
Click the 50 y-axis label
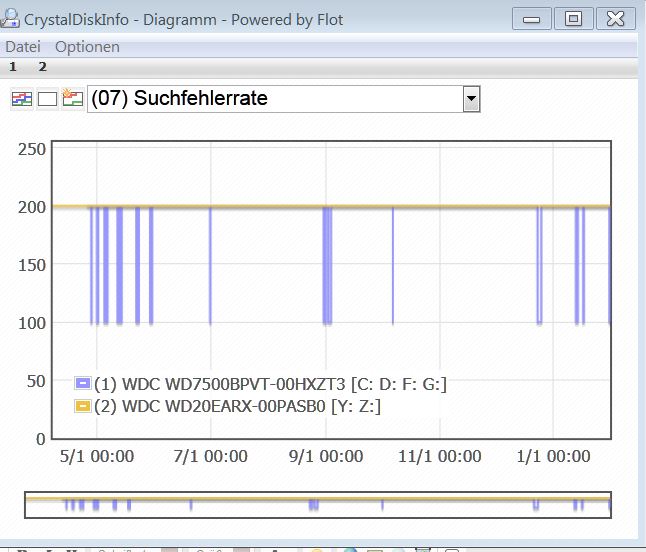(x=36, y=381)
